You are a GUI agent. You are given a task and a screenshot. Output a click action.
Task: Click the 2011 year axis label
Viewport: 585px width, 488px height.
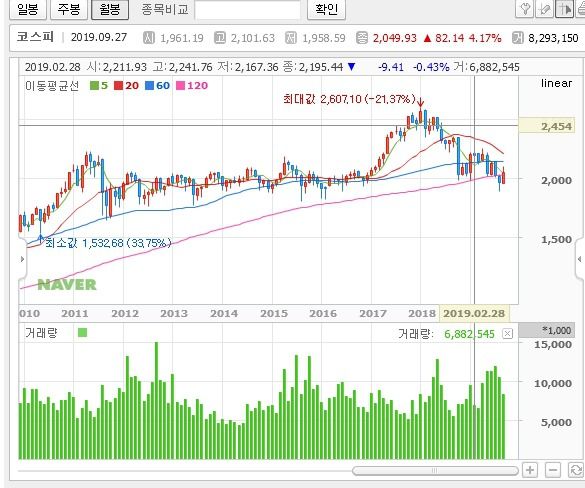pyautogui.click(x=75, y=313)
